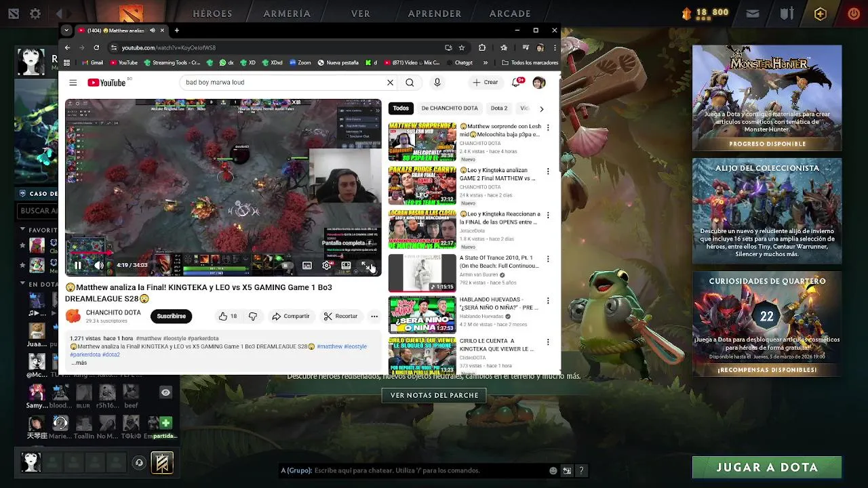Open options for HABLANDO HUEVADAS video
Image resolution: width=868 pixels, height=488 pixels.
[x=548, y=300]
